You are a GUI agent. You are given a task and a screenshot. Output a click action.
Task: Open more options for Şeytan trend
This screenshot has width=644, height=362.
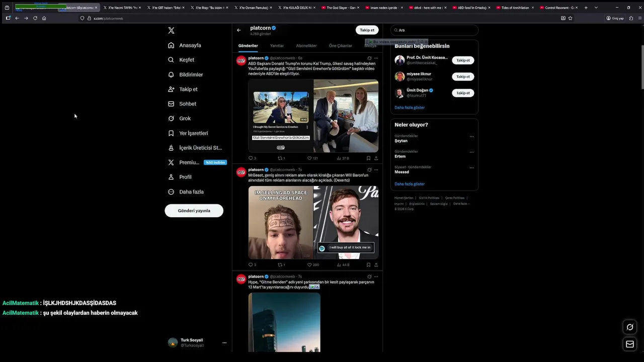pyautogui.click(x=471, y=137)
